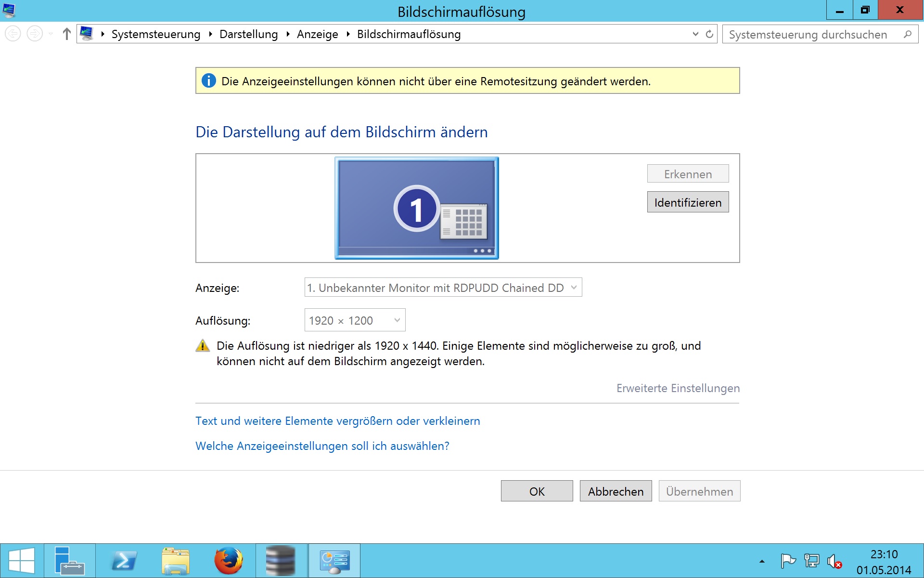Click the Control Panel taskbar icon
Image resolution: width=924 pixels, height=578 pixels.
pos(334,561)
